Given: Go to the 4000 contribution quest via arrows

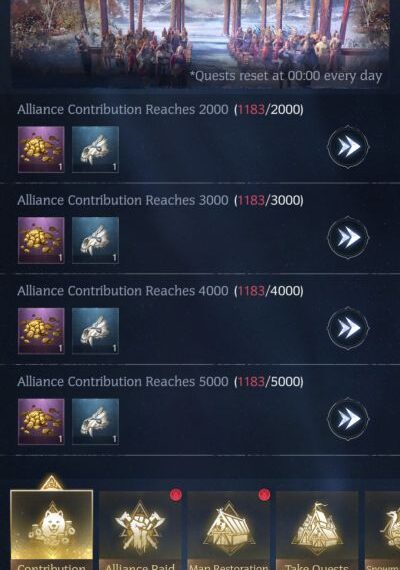Looking at the screenshot, I should pyautogui.click(x=348, y=328).
